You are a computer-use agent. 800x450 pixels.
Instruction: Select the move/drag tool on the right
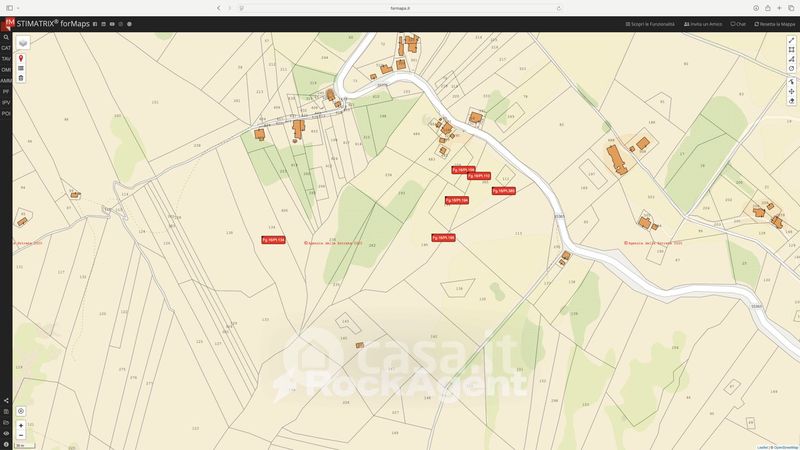[791, 91]
